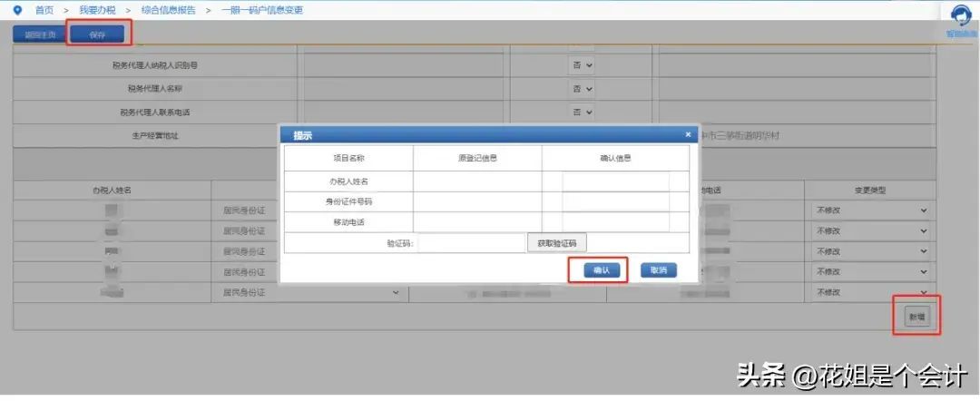Image resolution: width=980 pixels, height=401 pixels.
Task: Expand 否 dropdown for 税务代理人纳税人识别号
Action: tap(582, 66)
